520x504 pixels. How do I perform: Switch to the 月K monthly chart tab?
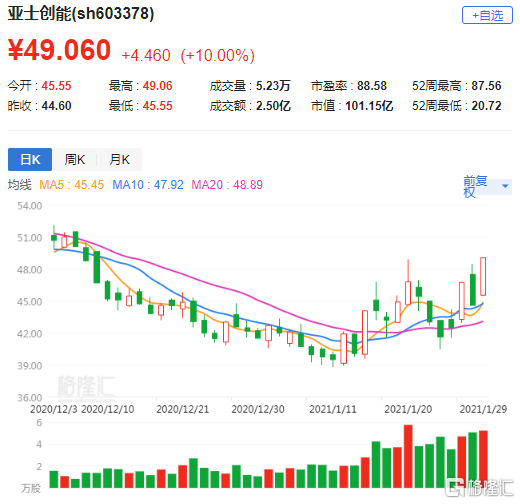pyautogui.click(x=119, y=159)
